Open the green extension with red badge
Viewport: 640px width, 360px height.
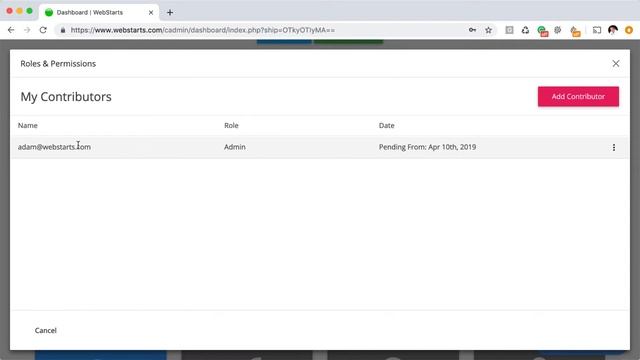pos(542,31)
